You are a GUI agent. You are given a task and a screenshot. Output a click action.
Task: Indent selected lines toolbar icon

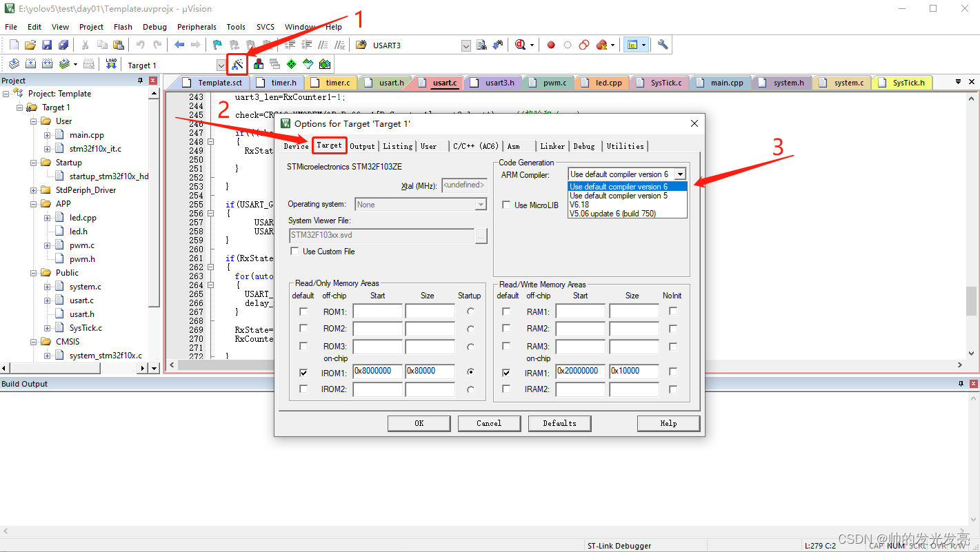[x=290, y=45]
